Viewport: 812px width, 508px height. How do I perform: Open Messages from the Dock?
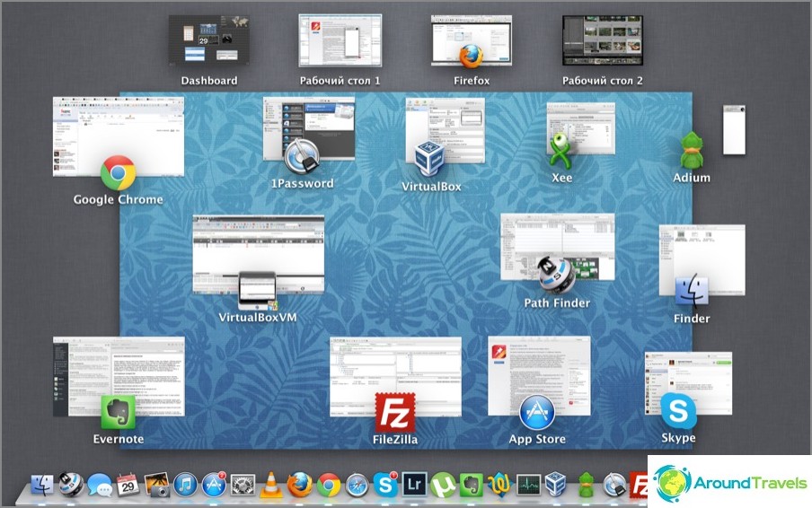click(100, 486)
